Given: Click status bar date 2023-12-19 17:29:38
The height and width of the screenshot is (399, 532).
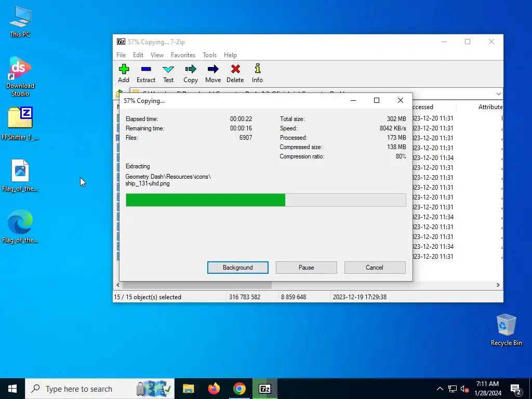Looking at the screenshot, I should 360,297.
